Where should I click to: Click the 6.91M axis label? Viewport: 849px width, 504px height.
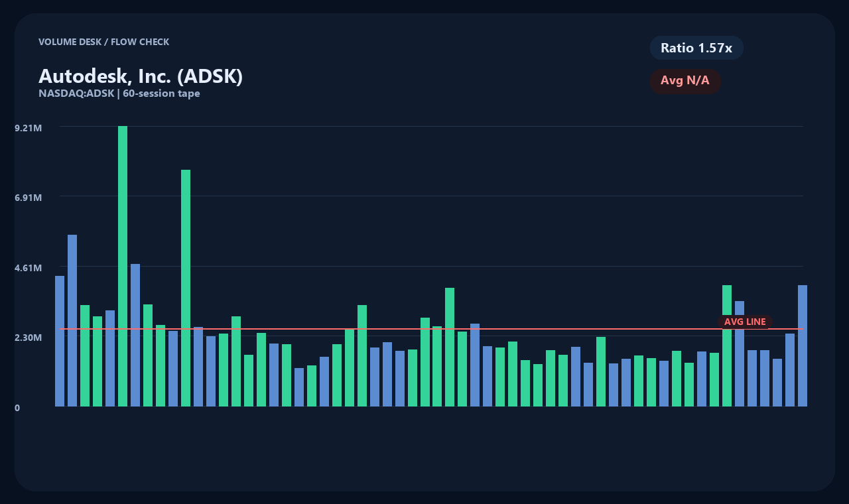29,198
